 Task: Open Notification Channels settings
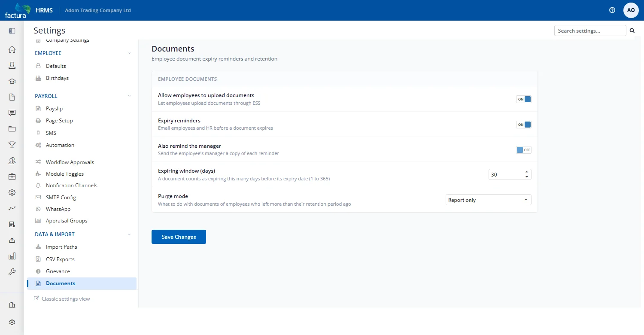pos(72,186)
